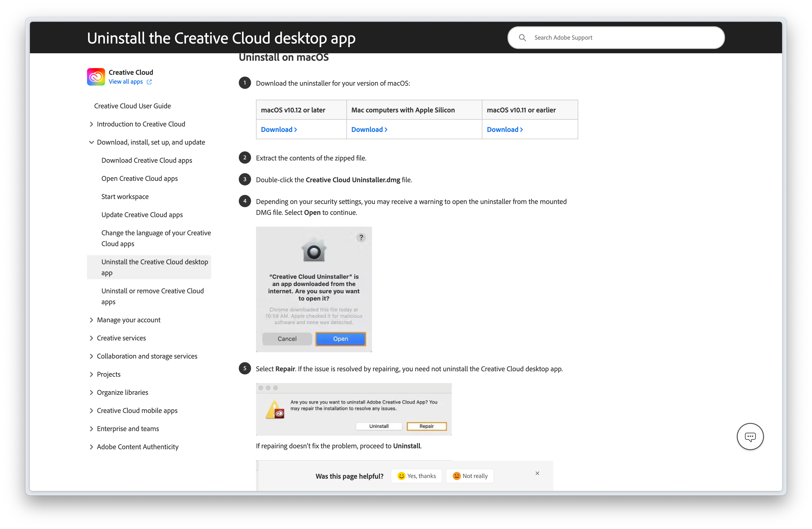
Task: Click the search magnifier icon
Action: [x=522, y=38]
